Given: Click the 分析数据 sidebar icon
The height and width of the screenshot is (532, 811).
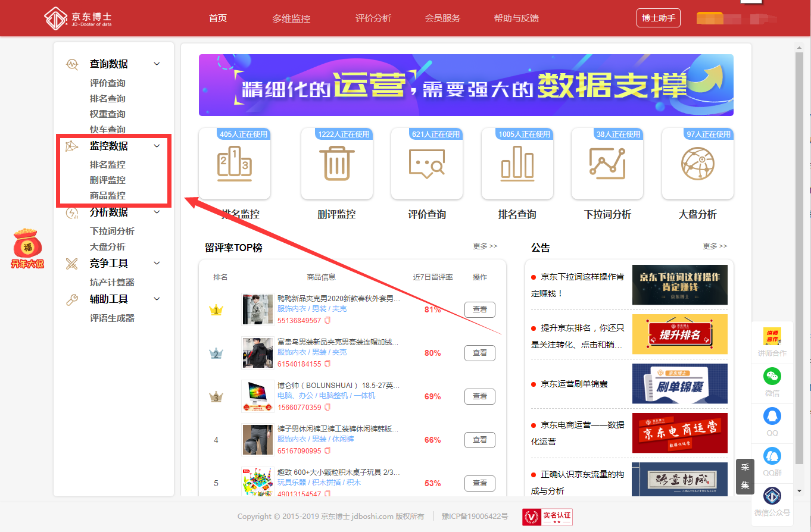Looking at the screenshot, I should tap(72, 212).
